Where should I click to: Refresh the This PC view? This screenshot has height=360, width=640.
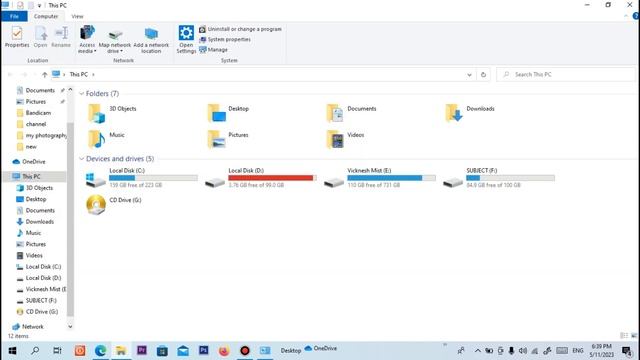pyautogui.click(x=483, y=75)
